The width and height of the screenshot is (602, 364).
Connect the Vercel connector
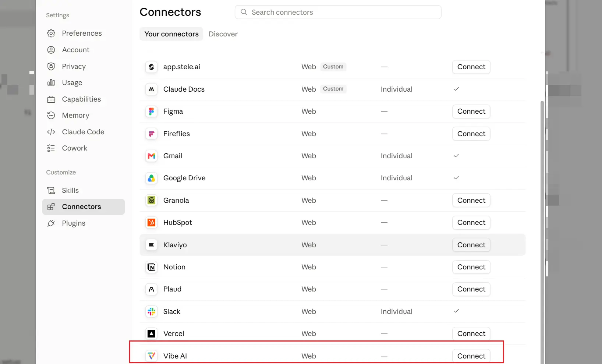(x=471, y=333)
